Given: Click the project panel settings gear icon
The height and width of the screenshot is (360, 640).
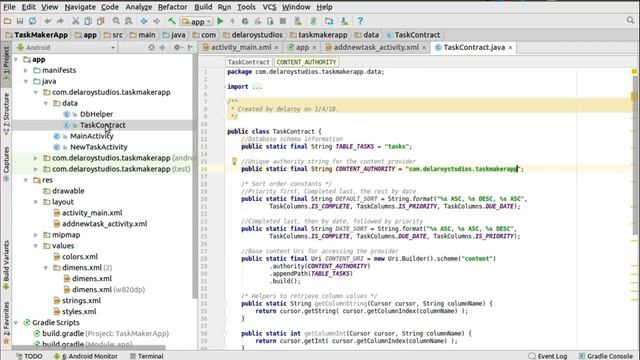Looking at the screenshot, I should (177, 47).
